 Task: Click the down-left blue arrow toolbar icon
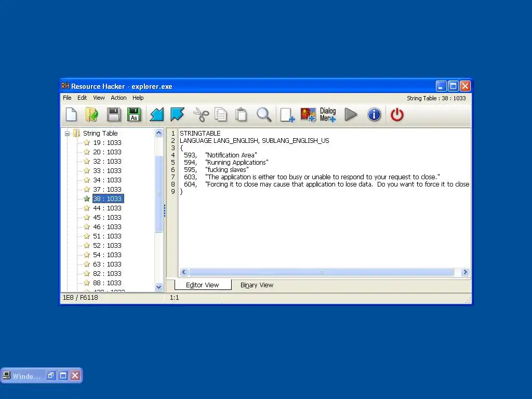157,115
